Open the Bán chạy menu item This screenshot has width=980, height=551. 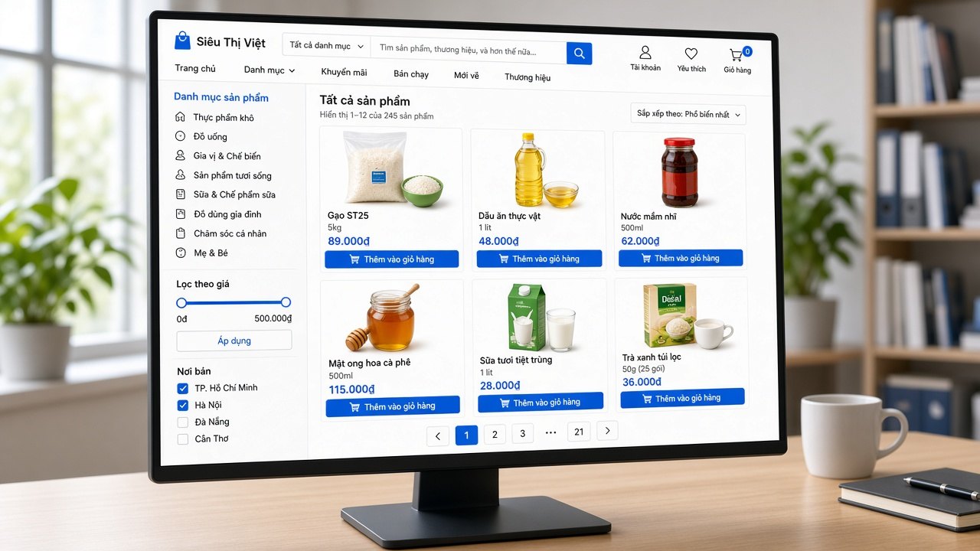click(x=411, y=74)
